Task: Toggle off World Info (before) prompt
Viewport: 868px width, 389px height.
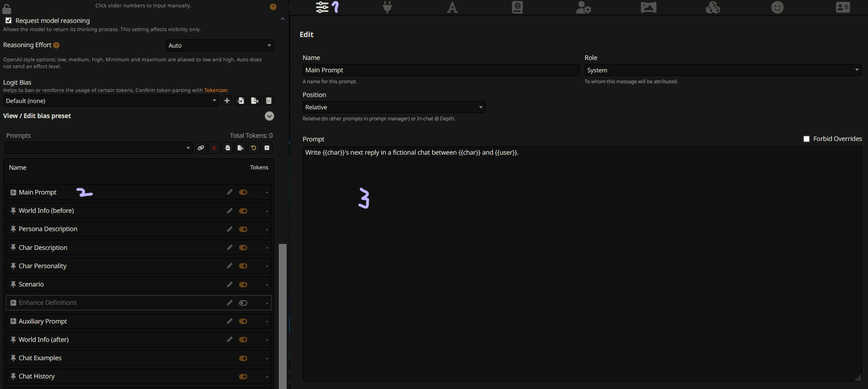Action: 243,211
